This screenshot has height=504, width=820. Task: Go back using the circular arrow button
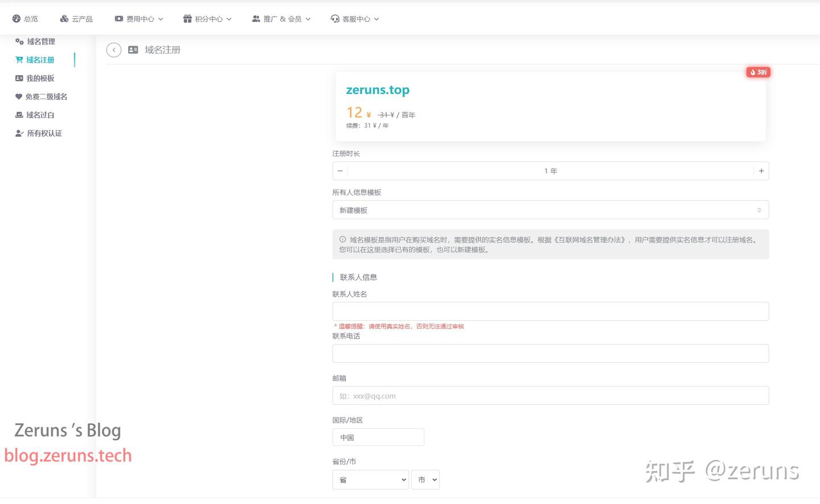click(x=114, y=50)
